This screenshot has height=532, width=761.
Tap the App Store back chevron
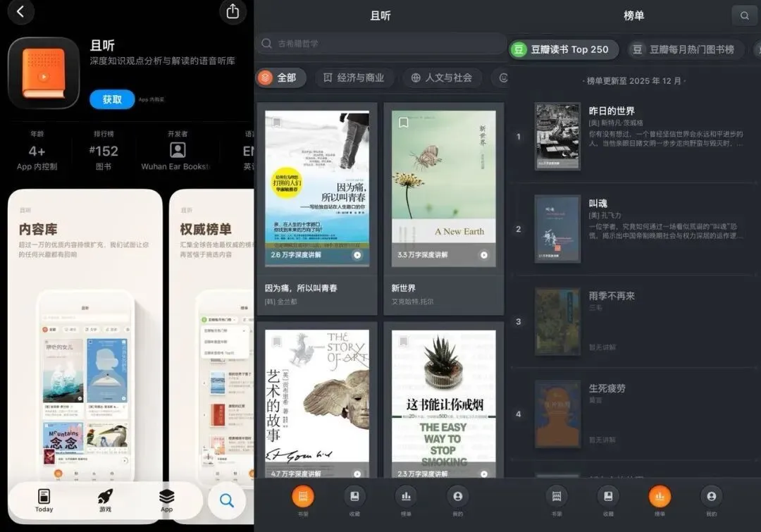click(20, 12)
